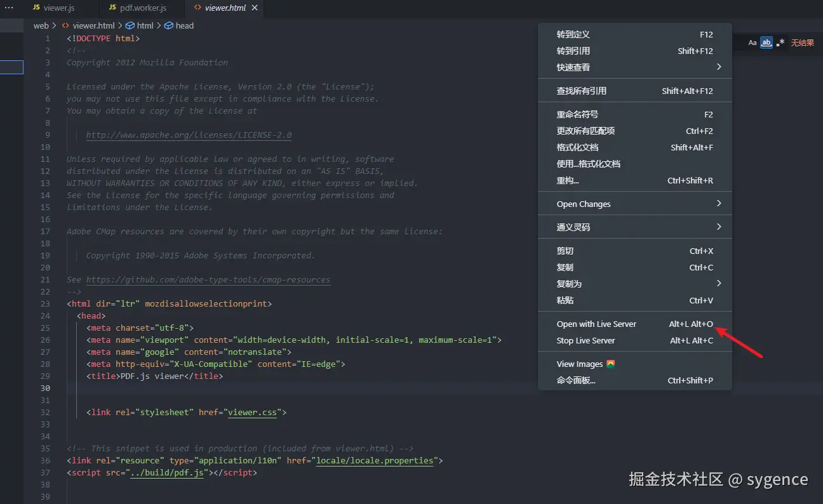Image resolution: width=823 pixels, height=504 pixels.
Task: Click the meta name="google" line
Action: [x=189, y=352]
